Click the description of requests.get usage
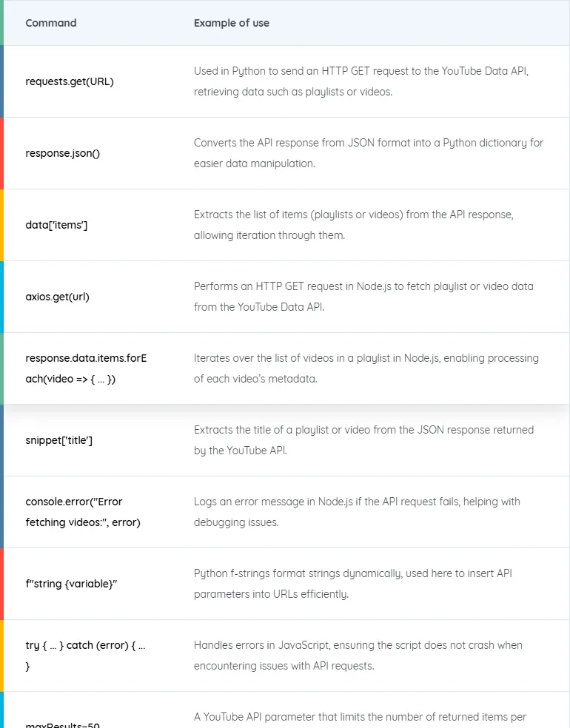The width and height of the screenshot is (570, 728). 361,81
